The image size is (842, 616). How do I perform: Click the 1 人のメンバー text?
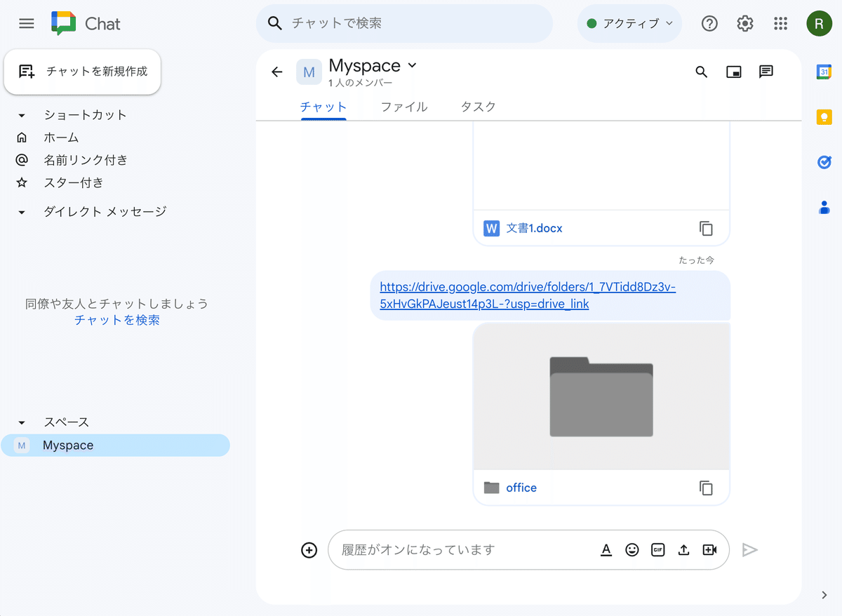361,83
